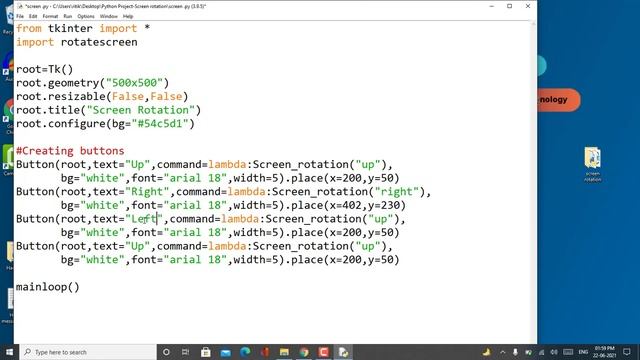Image resolution: width=640 pixels, height=360 pixels.
Task: Open network signal tray icon
Action: 542,352
